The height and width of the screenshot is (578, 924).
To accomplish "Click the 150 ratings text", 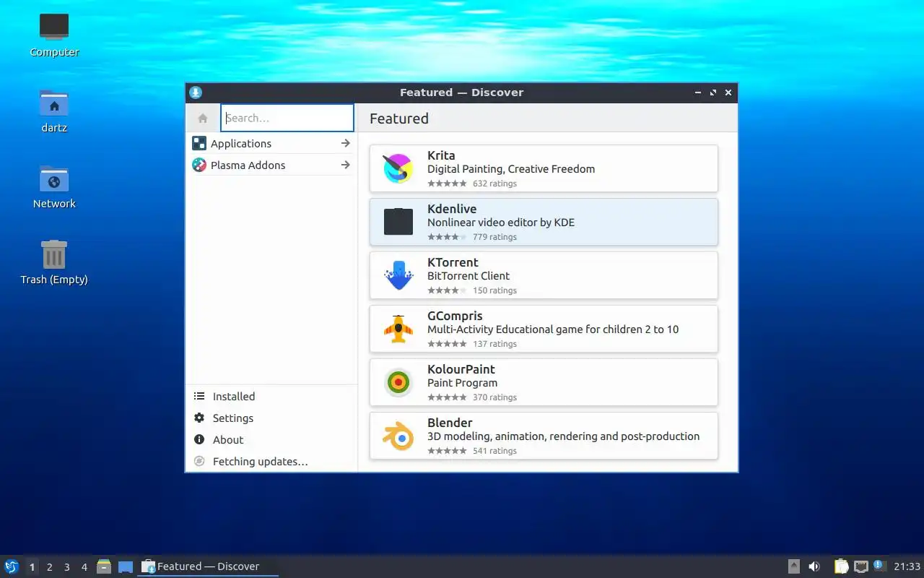I will [x=494, y=290].
